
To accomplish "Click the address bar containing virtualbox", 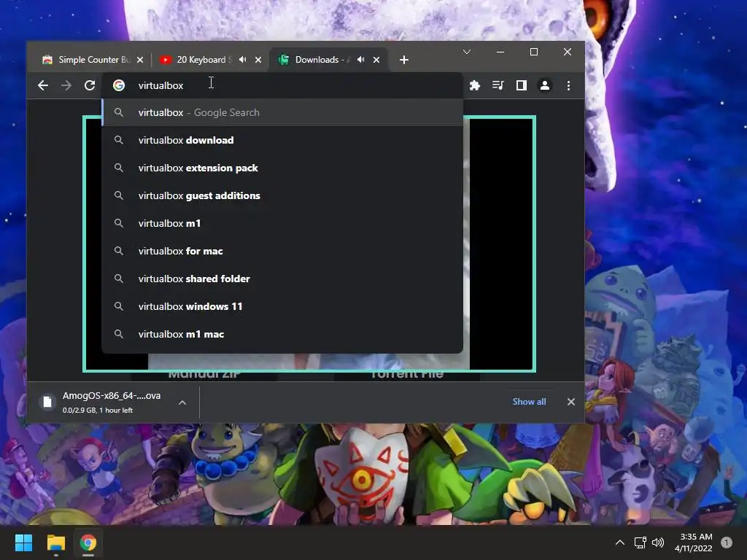I will [282, 86].
